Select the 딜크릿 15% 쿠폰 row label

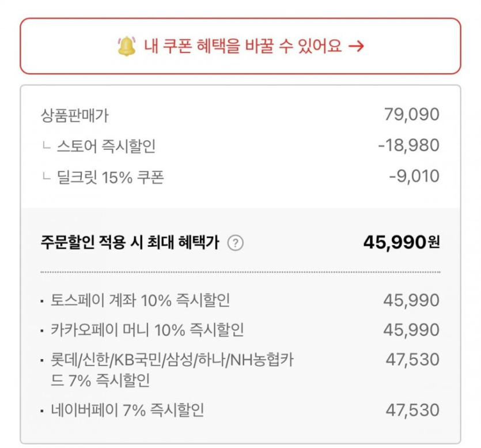click(110, 176)
